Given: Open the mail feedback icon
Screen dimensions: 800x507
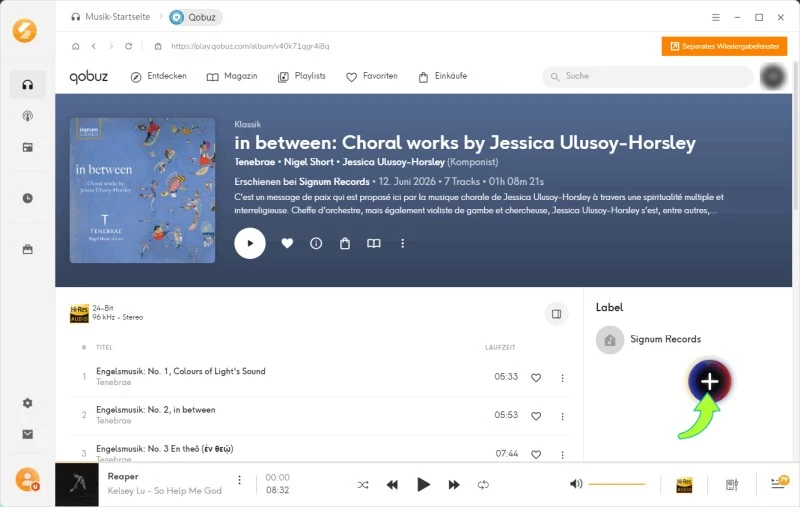Looking at the screenshot, I should coord(28,434).
